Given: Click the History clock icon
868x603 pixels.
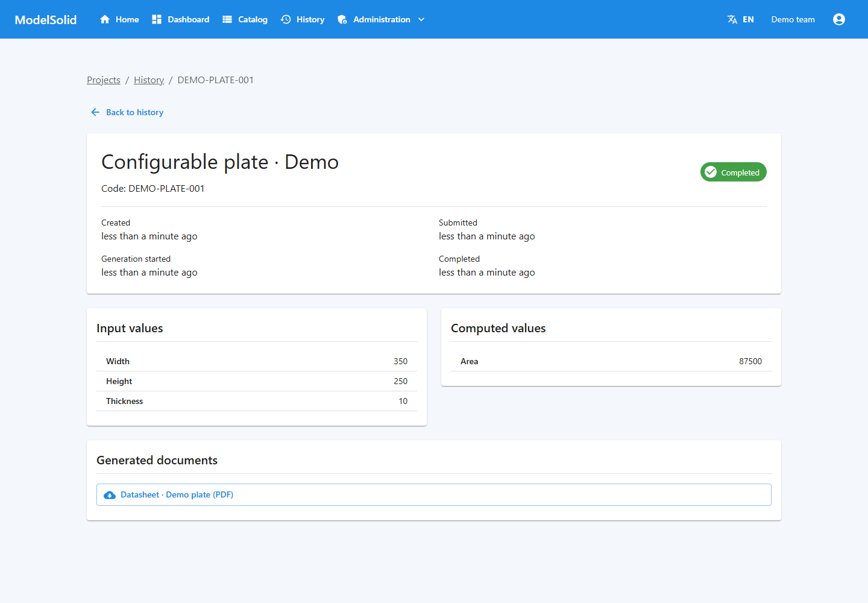Looking at the screenshot, I should click(286, 19).
